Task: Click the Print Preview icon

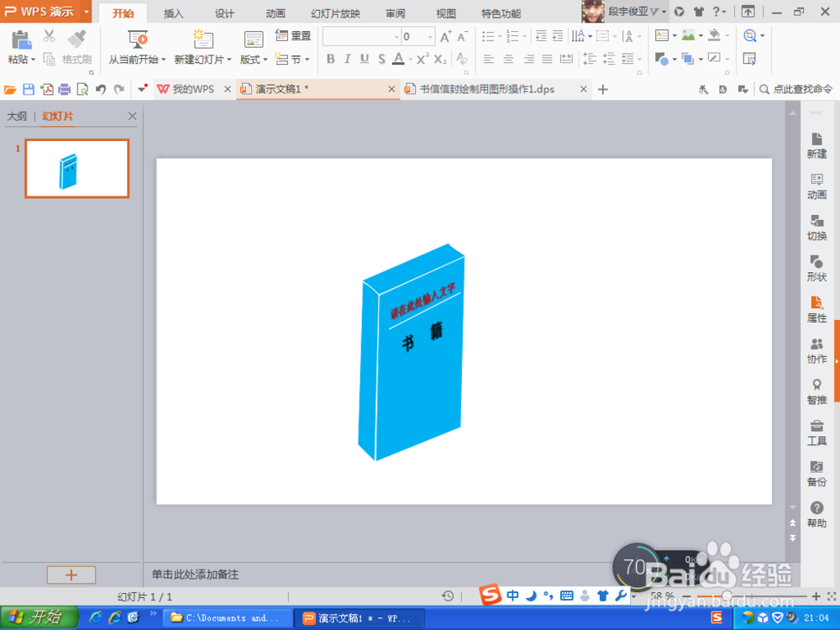Action: [82, 90]
